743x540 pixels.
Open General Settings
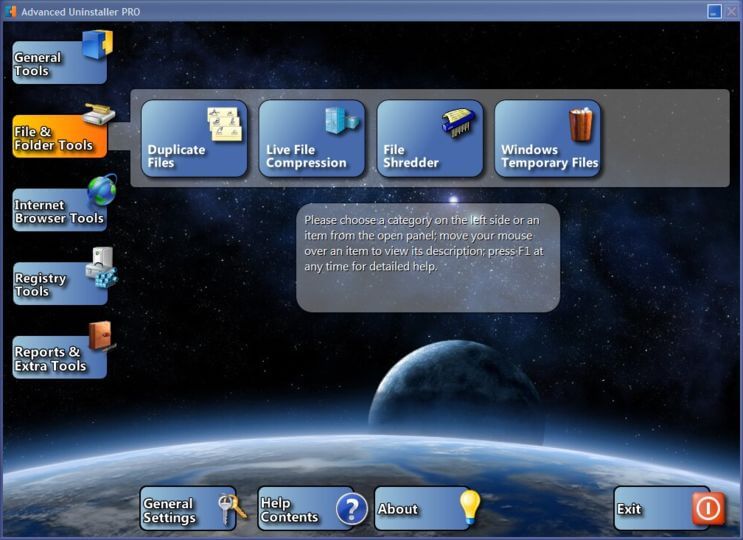[188, 509]
